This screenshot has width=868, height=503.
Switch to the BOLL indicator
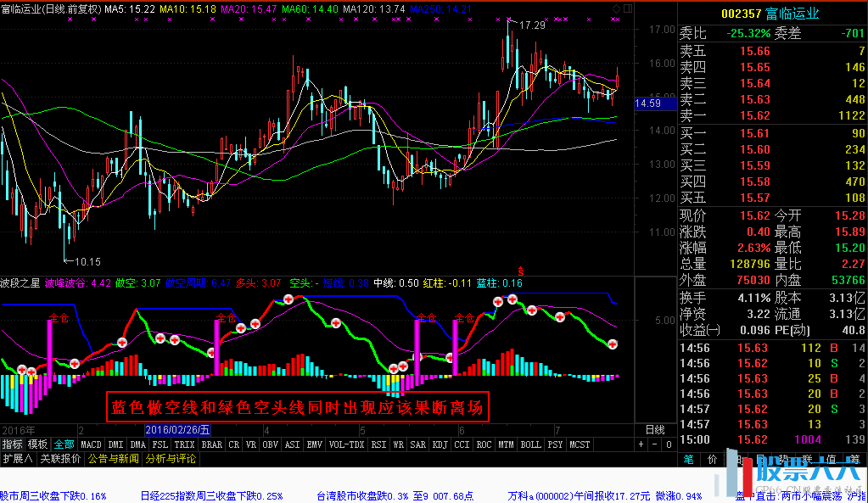pyautogui.click(x=530, y=444)
